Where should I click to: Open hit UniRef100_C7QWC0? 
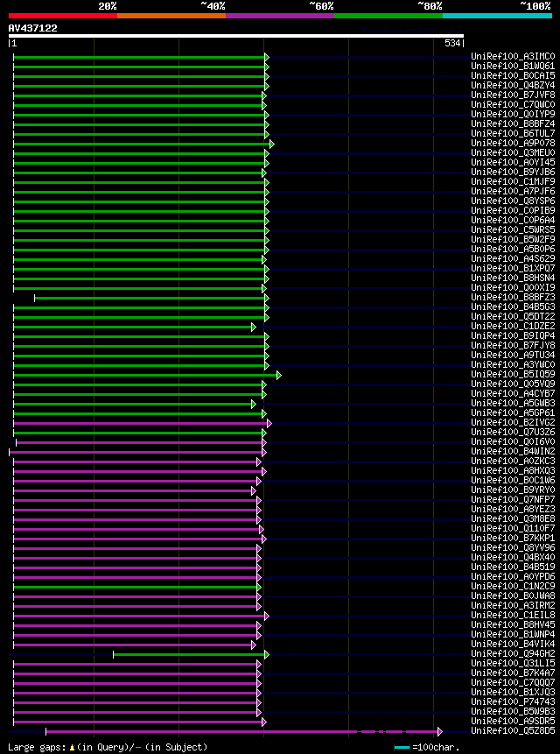[513, 105]
